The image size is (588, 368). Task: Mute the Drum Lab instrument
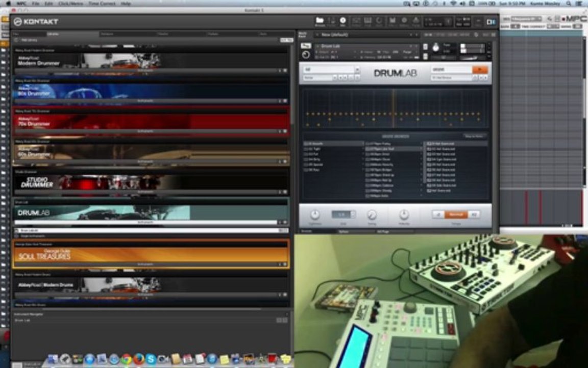pyautogui.click(x=425, y=56)
